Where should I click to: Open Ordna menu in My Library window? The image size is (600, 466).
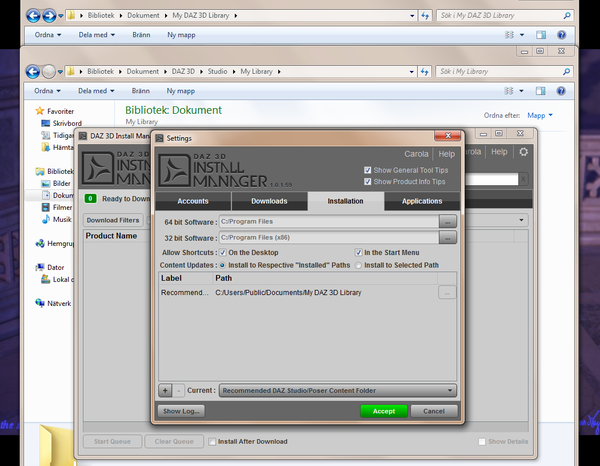[47, 91]
